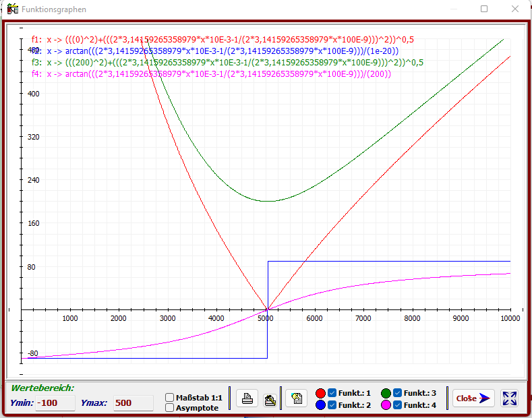
Task: Enable the Maßstab 1:1 checkbox
Action: tap(170, 397)
